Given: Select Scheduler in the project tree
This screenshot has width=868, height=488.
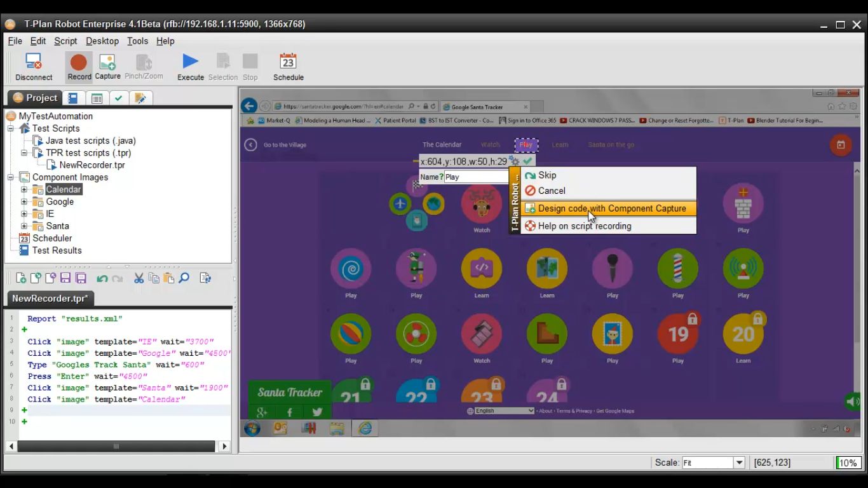Looking at the screenshot, I should (x=52, y=238).
